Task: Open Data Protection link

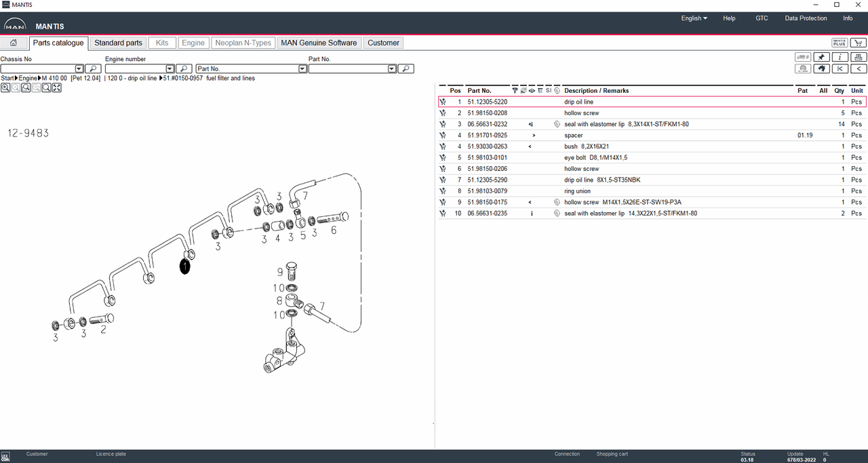Action: point(806,18)
